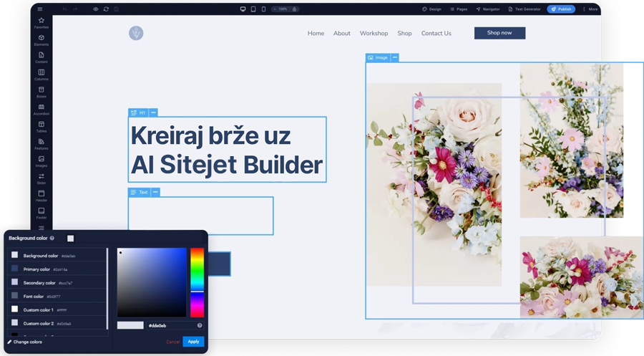The image size is (644, 356).
Task: Select the H1 element tag
Action: coord(138,112)
